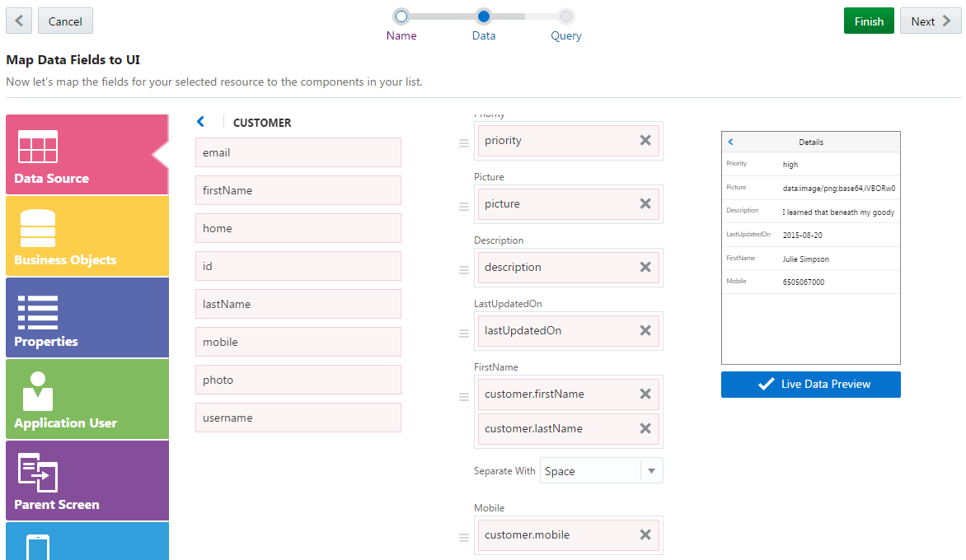Open the Separate With dropdown
The image size is (966, 560).
(651, 471)
